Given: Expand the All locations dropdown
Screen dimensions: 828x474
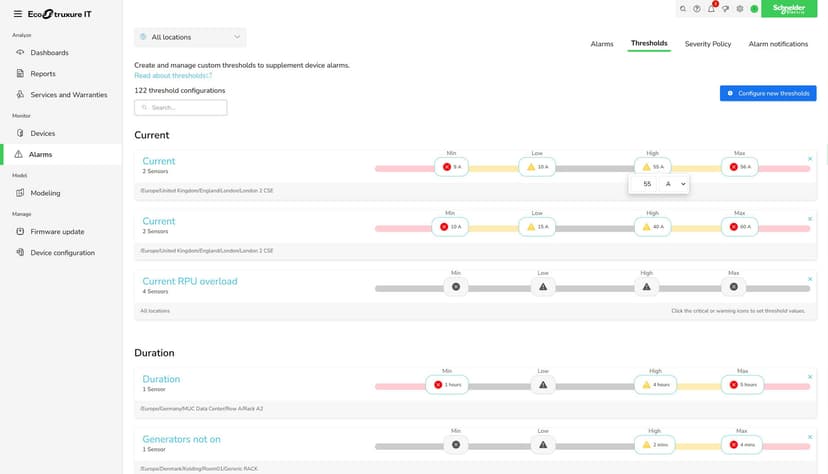Looking at the screenshot, I should point(190,37).
